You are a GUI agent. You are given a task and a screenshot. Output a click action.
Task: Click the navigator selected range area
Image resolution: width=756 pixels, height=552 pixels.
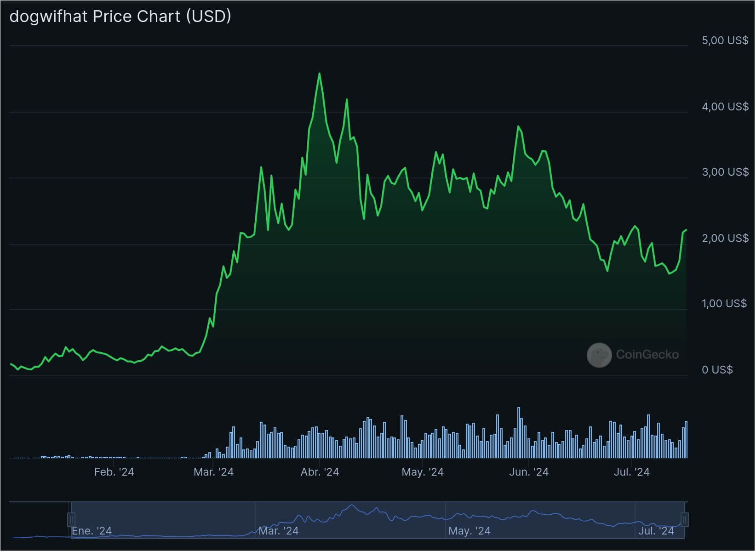tap(378, 520)
